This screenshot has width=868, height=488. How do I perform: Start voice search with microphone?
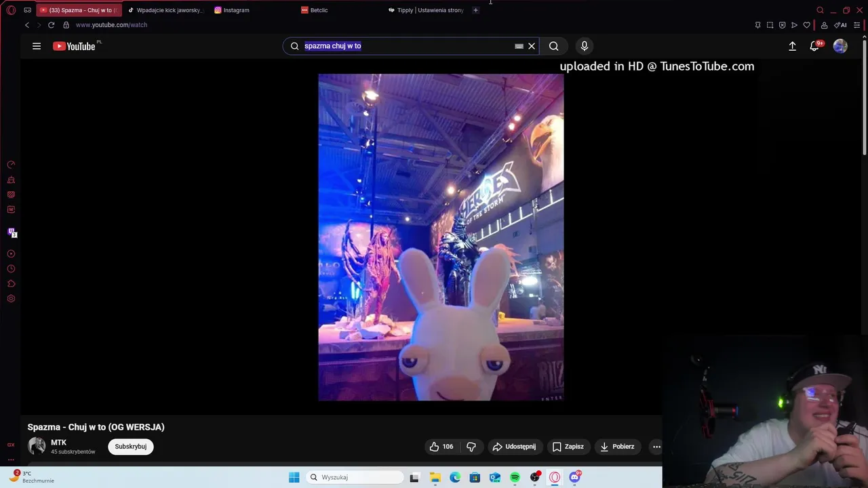[585, 46]
